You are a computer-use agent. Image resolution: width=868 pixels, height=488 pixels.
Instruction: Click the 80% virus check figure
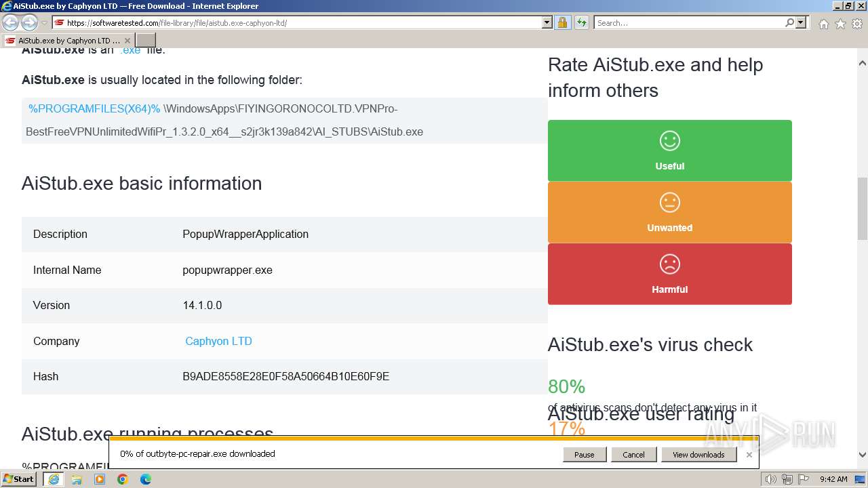pos(566,386)
